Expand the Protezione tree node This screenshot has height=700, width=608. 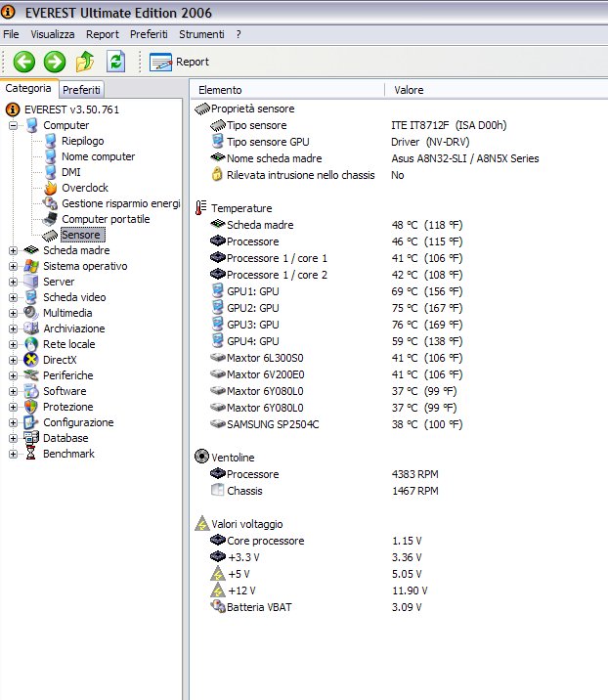tap(13, 407)
